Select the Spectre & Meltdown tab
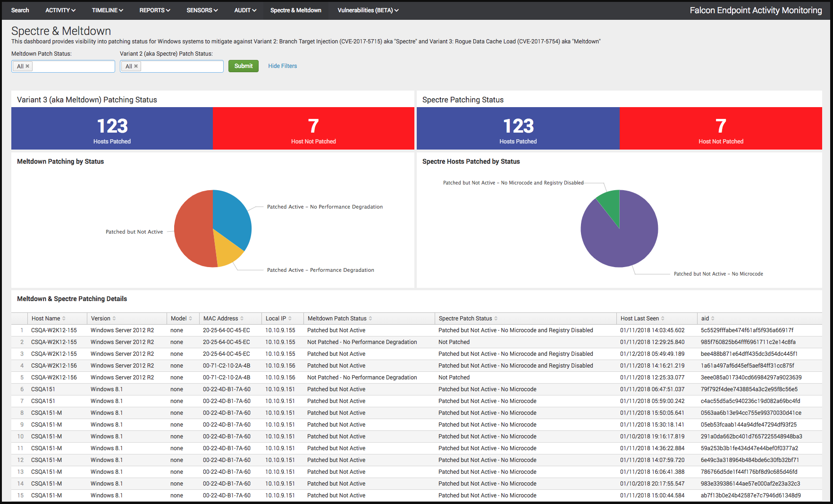Image resolution: width=833 pixels, height=504 pixels. tap(296, 10)
